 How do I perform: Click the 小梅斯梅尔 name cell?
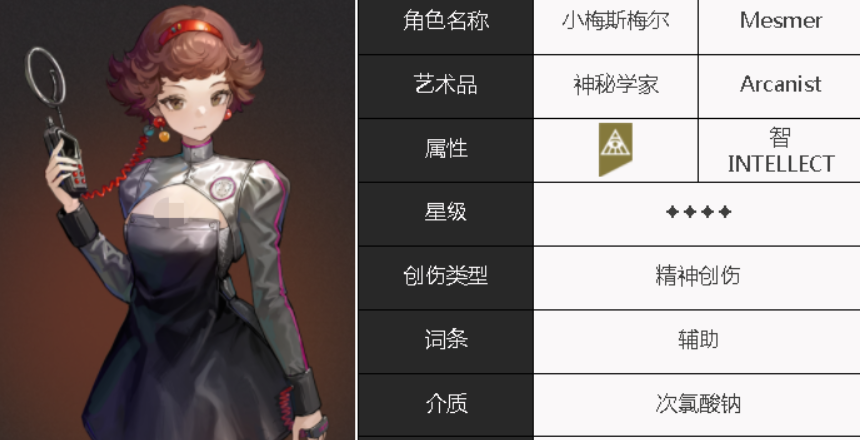616,26
